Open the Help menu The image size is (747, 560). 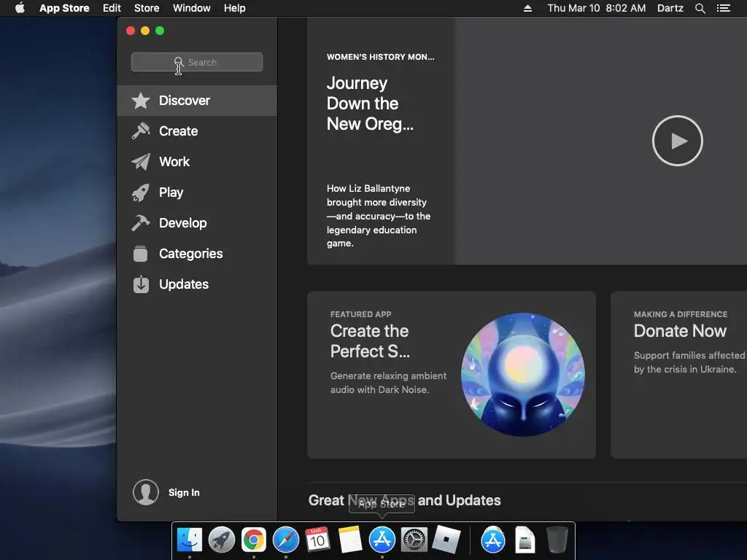pos(235,8)
